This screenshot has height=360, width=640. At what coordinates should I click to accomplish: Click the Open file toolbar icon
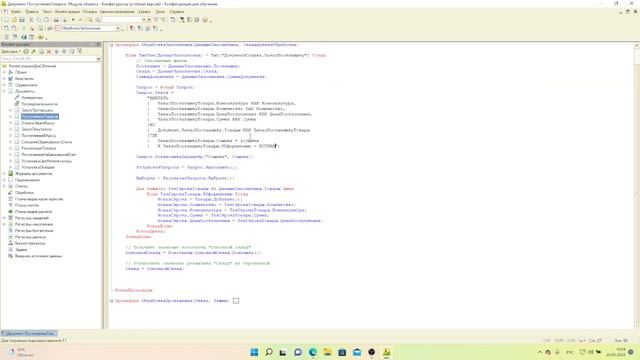[14, 20]
